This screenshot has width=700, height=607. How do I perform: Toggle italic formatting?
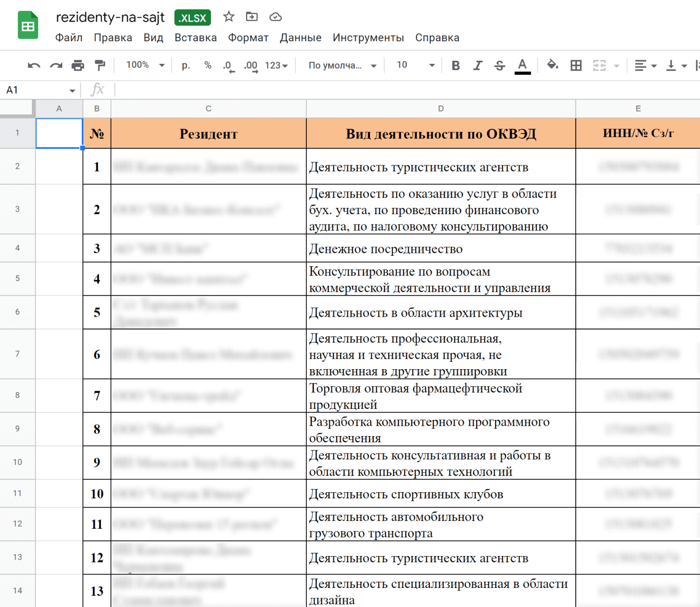(x=478, y=65)
